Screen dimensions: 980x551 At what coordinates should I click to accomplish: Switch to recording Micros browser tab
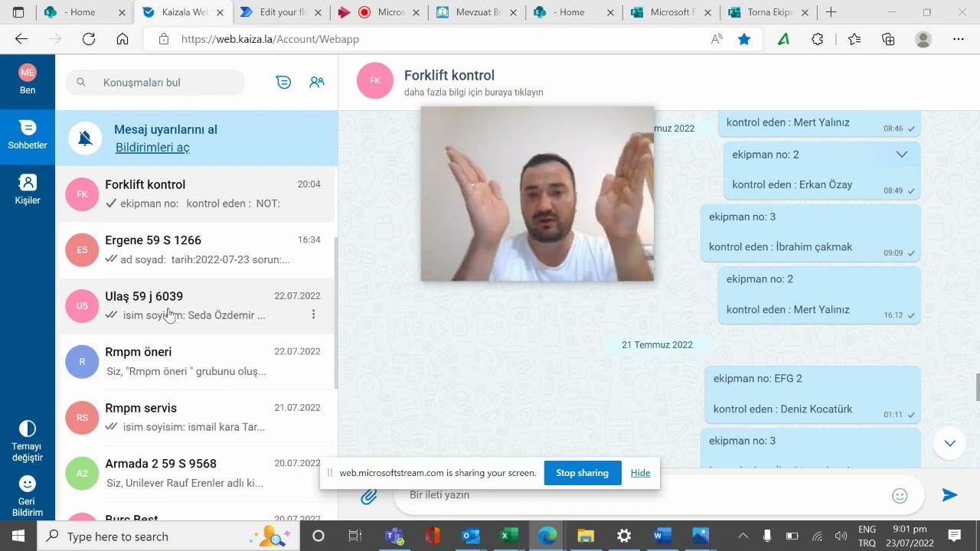pyautogui.click(x=381, y=12)
